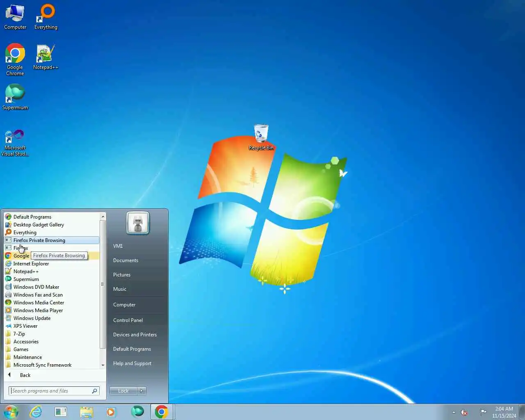Click the Windows Start orb
Image resolution: width=525 pixels, height=420 pixels.
point(11,412)
